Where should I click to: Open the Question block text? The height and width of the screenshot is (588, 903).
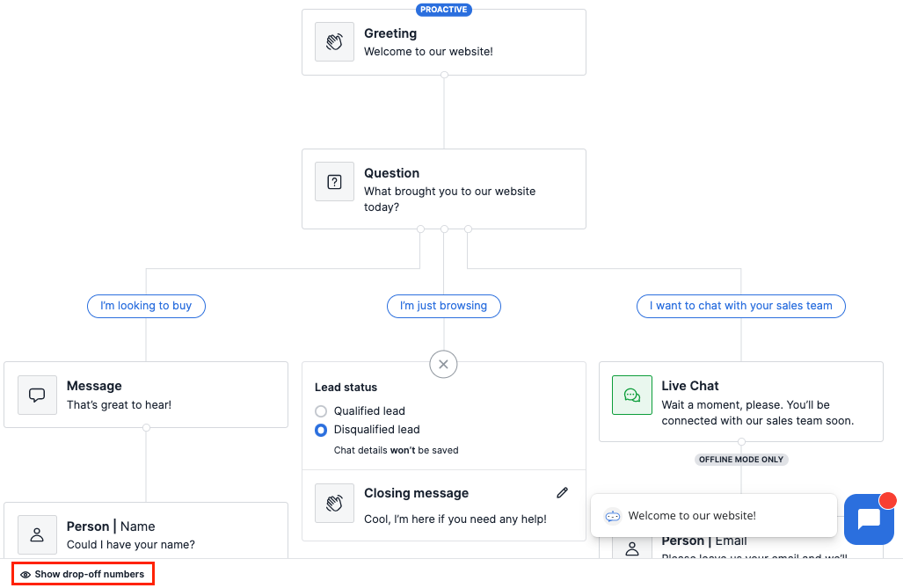click(x=449, y=200)
